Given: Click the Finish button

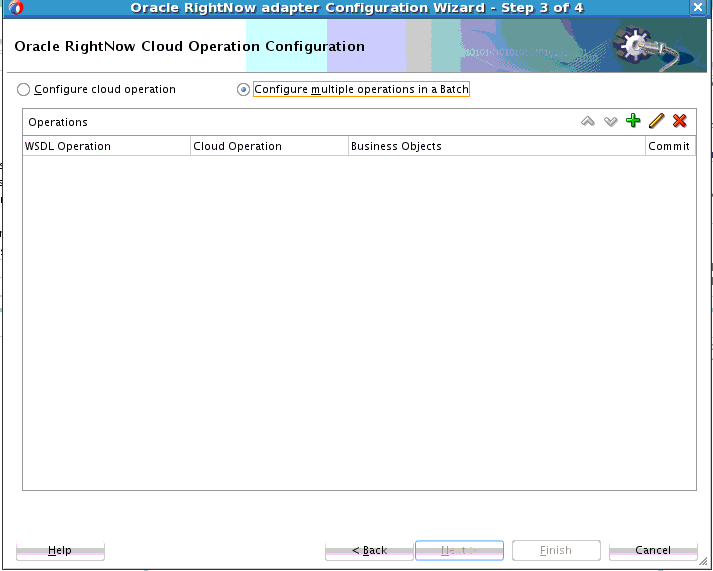Looking at the screenshot, I should [x=556, y=551].
